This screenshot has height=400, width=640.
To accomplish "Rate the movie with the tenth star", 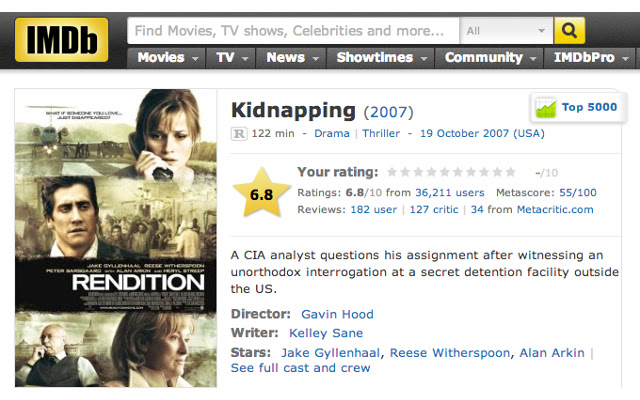I will [x=511, y=172].
